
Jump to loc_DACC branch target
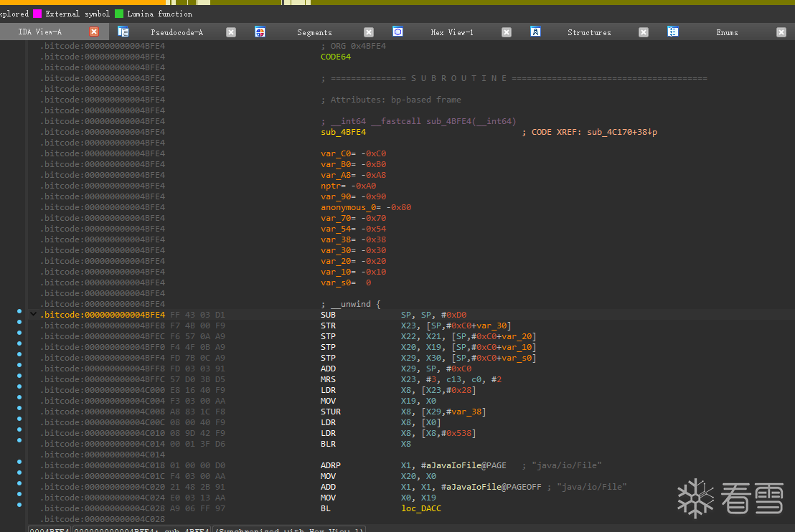coord(421,508)
